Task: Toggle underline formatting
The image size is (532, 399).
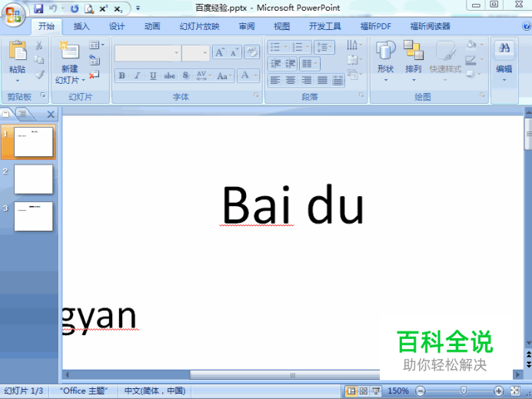Action: point(153,75)
